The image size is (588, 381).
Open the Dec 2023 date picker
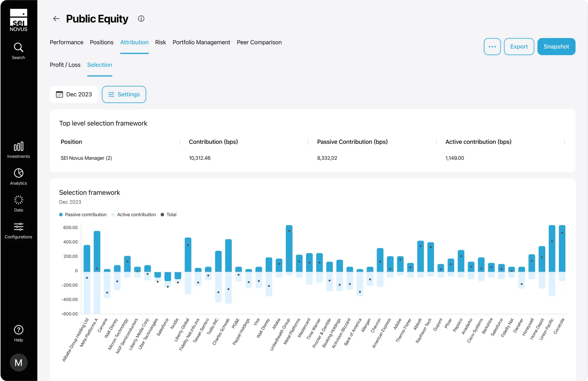[x=74, y=94]
